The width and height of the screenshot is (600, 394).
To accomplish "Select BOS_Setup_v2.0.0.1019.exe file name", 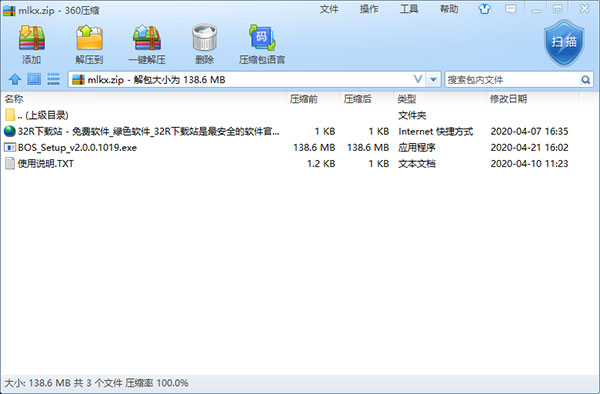I will [77, 148].
